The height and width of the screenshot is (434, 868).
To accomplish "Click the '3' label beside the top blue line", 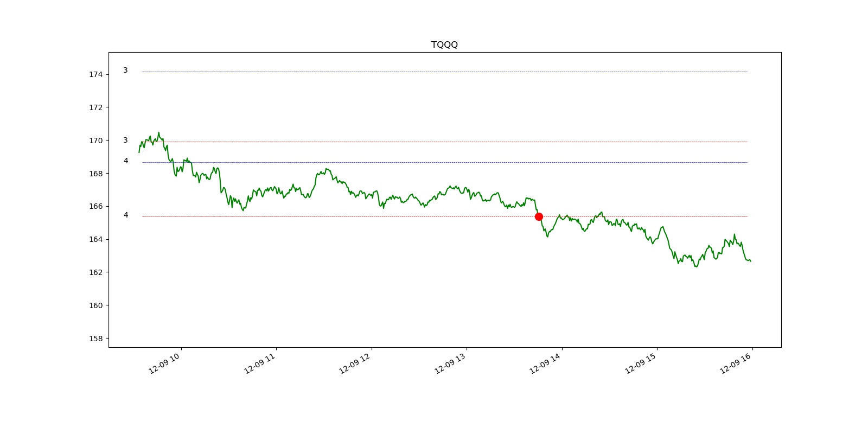I will click(126, 71).
